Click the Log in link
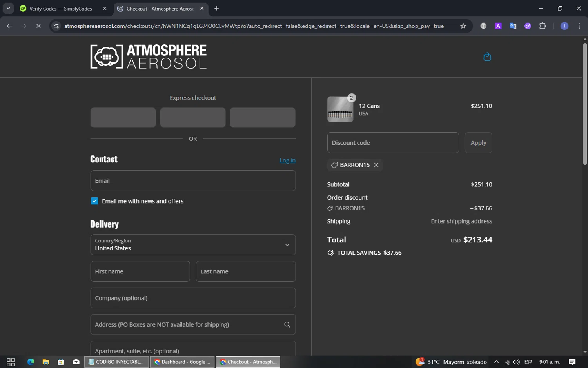588x368 pixels. point(287,160)
